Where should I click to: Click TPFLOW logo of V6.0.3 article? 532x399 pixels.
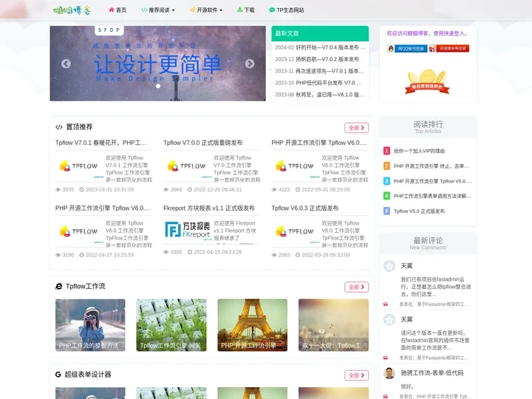(295, 232)
